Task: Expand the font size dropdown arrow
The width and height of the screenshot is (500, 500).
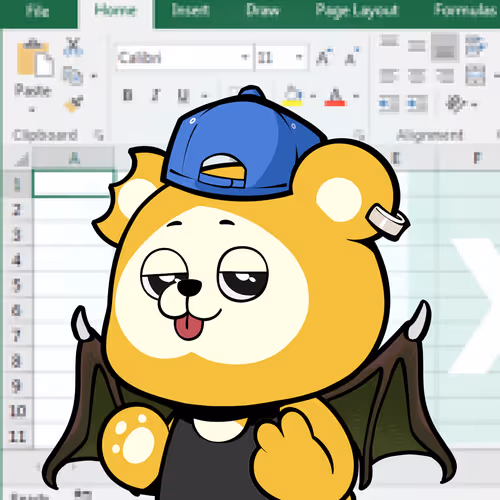Action: point(299,57)
